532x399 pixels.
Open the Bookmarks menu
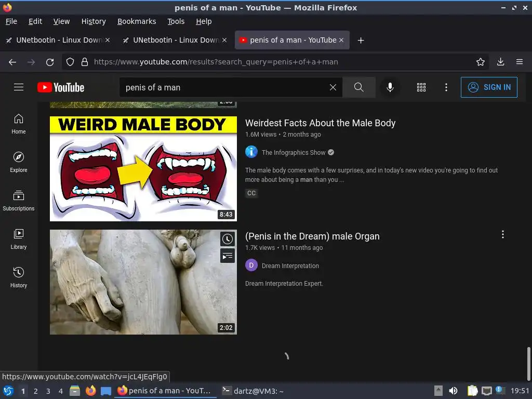[x=137, y=21]
